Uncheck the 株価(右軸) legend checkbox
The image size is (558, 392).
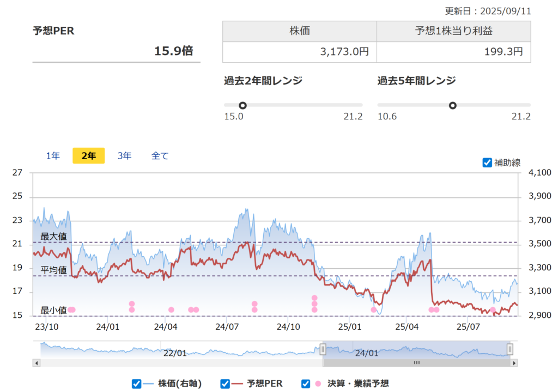(x=137, y=384)
